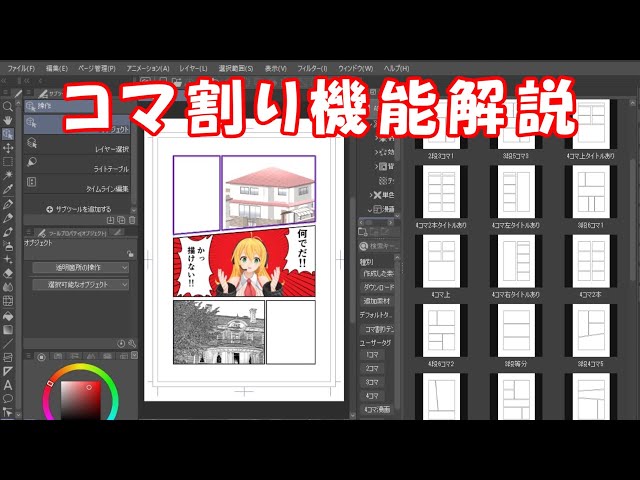Image resolution: width=640 pixels, height=480 pixels.
Task: Pick a shade in the color square
Action: [x=80, y=400]
